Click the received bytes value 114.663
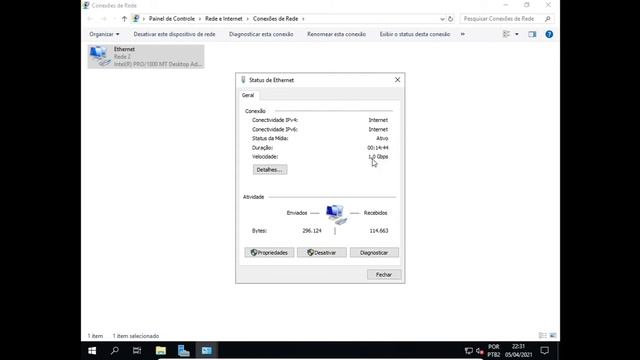 click(x=379, y=231)
